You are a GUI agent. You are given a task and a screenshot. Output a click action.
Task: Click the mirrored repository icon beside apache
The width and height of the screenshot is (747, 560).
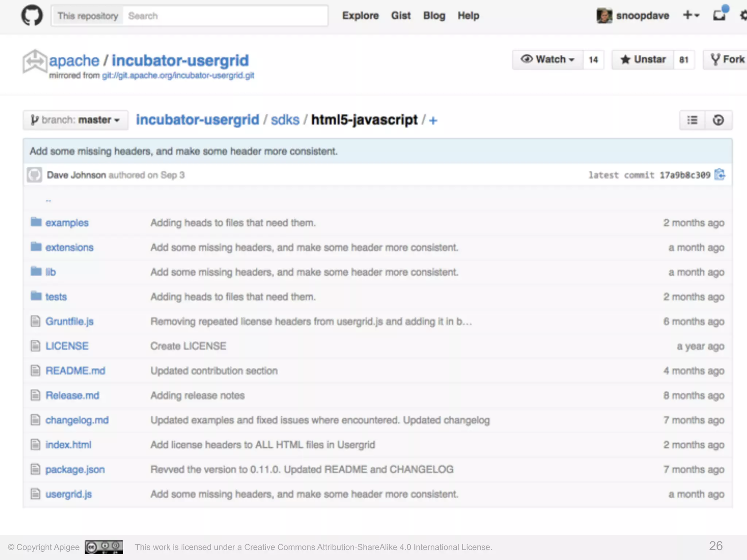[x=35, y=61]
